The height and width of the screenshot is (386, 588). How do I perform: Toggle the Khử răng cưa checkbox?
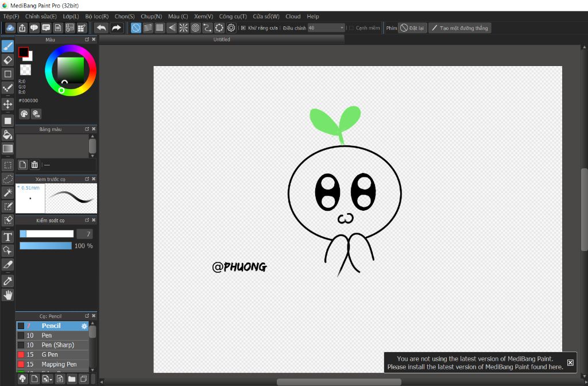pyautogui.click(x=243, y=28)
